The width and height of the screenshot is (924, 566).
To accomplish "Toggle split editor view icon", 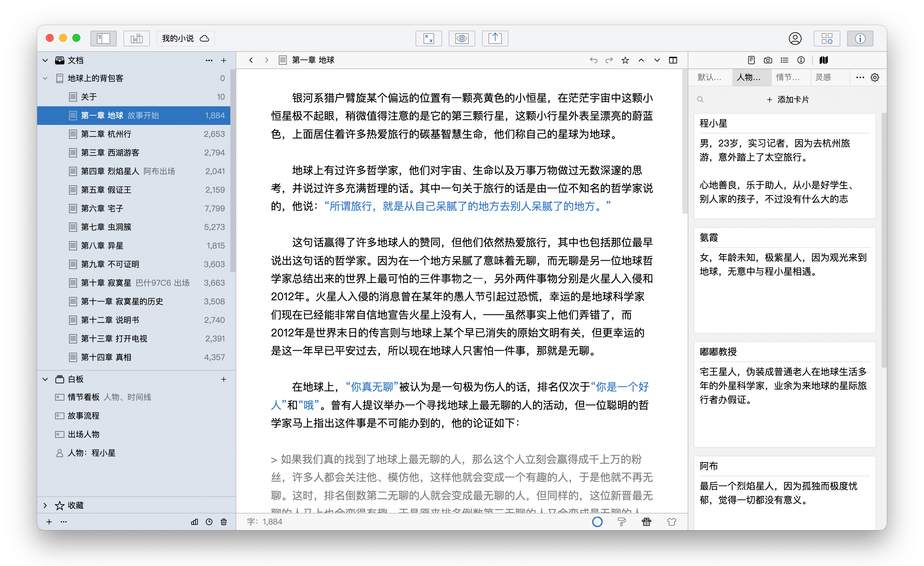I will tap(673, 60).
